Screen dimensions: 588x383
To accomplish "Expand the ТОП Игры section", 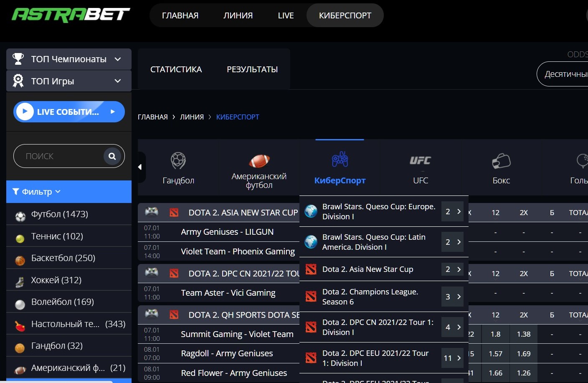I will click(69, 81).
